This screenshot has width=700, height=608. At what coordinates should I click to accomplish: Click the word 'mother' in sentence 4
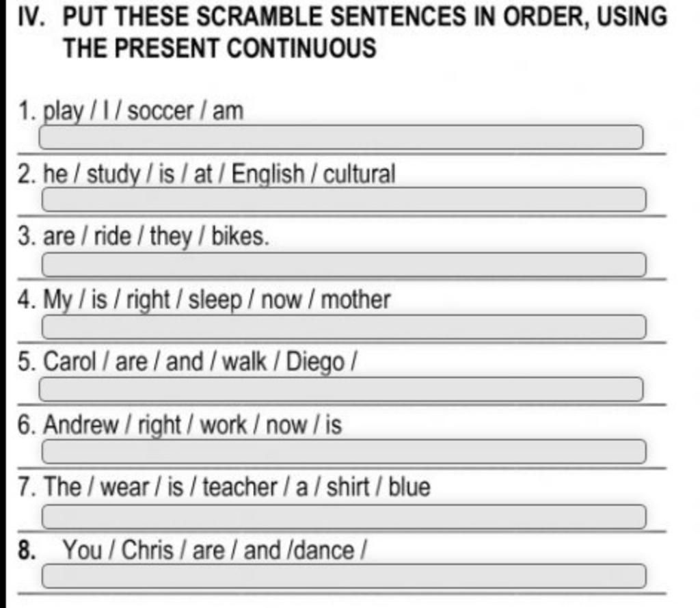355,300
